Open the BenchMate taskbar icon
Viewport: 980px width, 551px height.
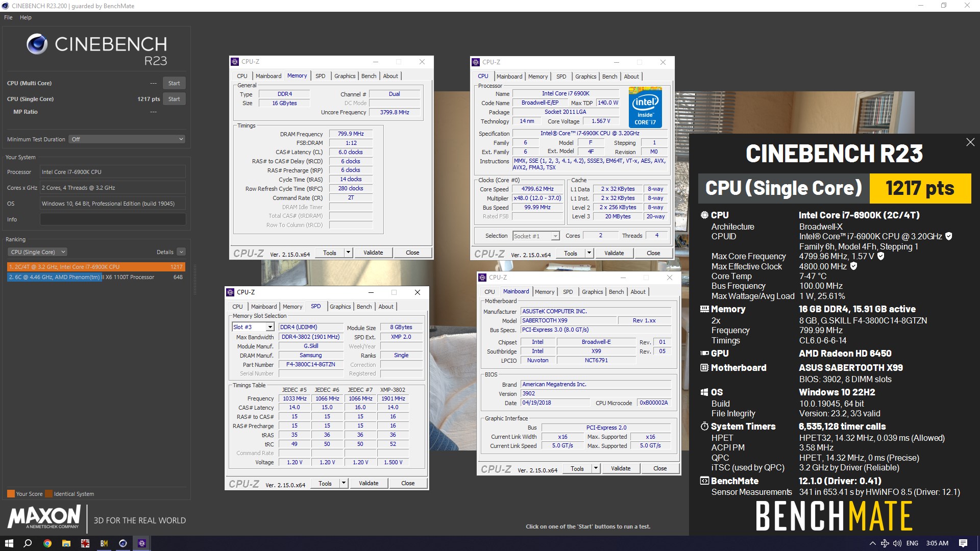coord(104,543)
